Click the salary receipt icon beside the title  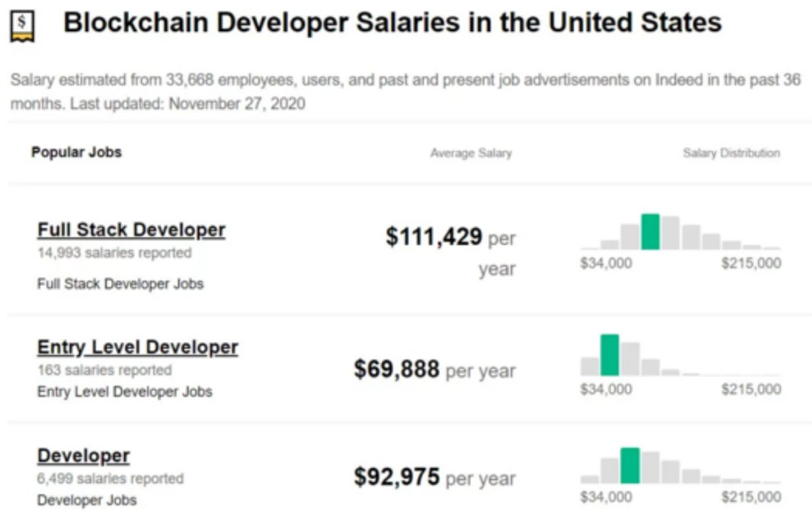22,26
